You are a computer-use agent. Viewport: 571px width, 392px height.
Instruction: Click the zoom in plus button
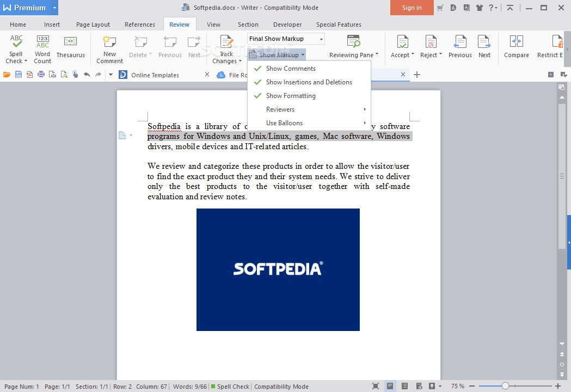point(558,386)
